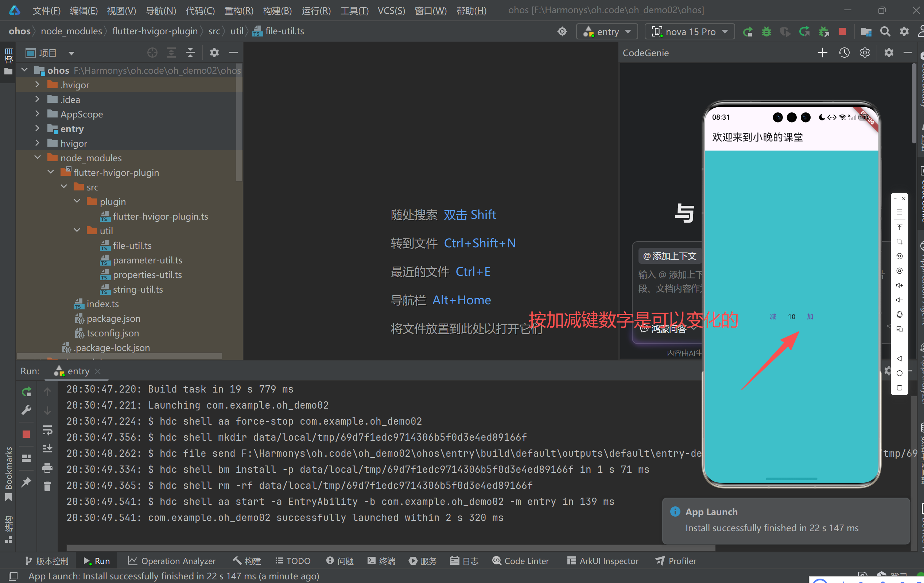Locate the open file with project panel's crosshair icon
Image resolution: width=924 pixels, height=583 pixels.
[152, 53]
